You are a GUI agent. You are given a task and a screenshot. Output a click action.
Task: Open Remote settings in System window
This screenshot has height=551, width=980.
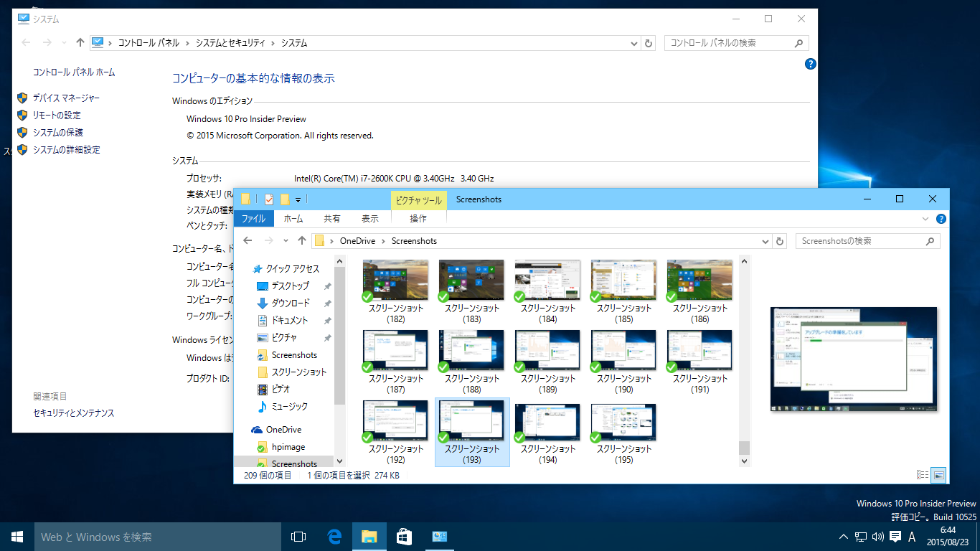point(57,115)
